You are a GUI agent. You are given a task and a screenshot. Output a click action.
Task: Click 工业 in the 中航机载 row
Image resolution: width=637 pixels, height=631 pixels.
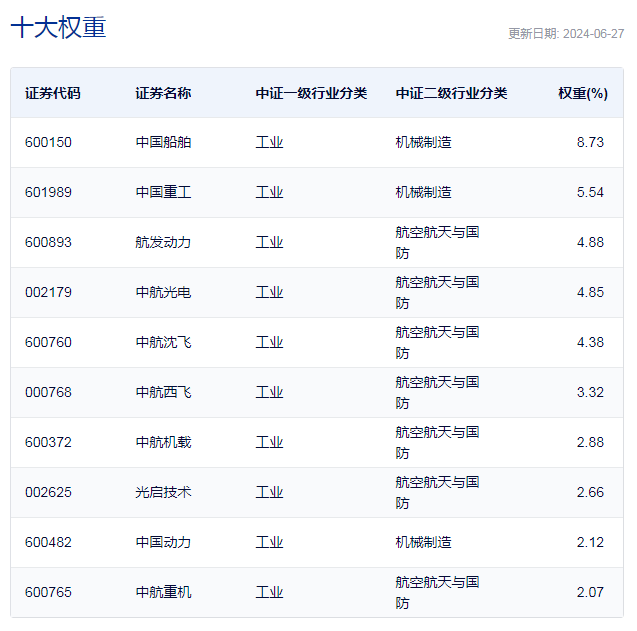tap(269, 442)
